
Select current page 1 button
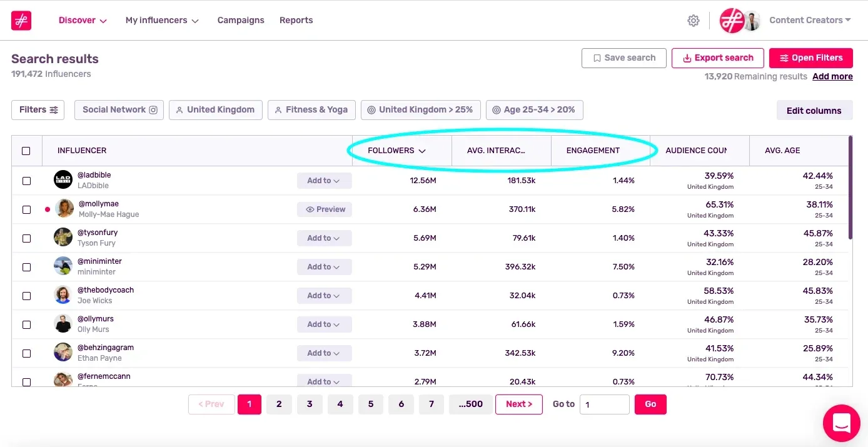[249, 404]
